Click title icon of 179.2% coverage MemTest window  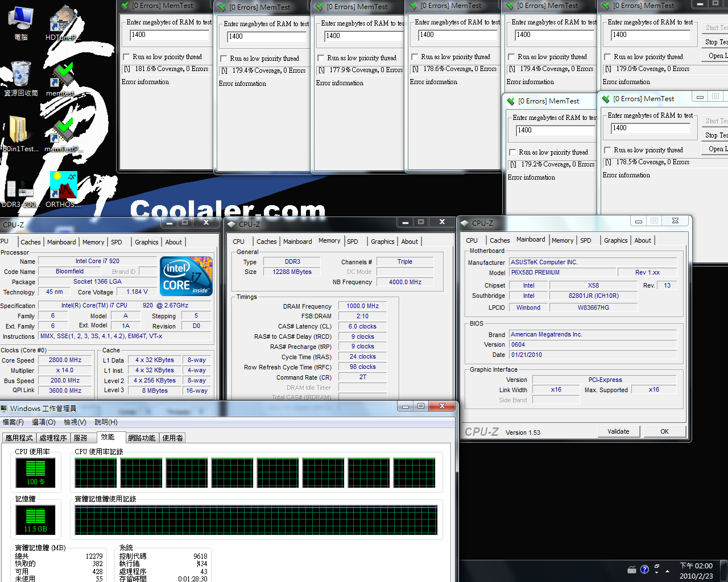[x=510, y=101]
